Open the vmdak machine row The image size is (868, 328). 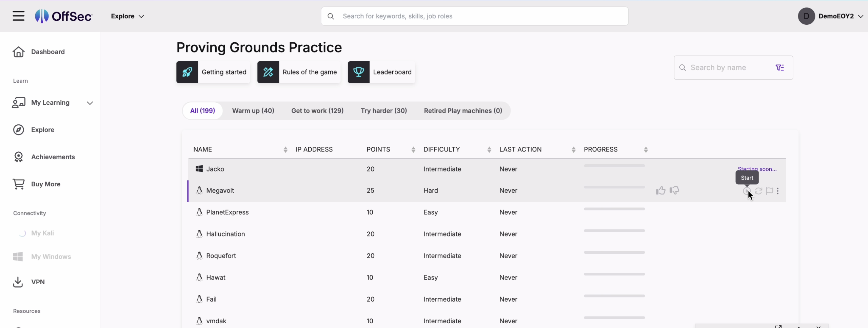pos(487,321)
